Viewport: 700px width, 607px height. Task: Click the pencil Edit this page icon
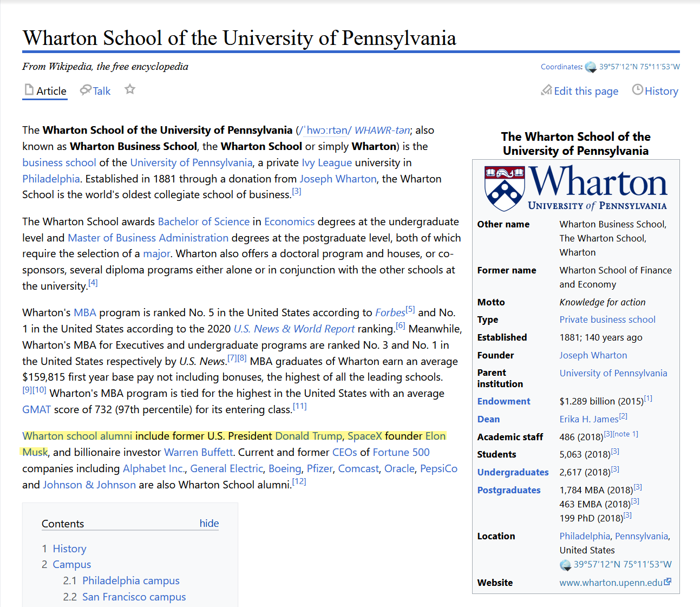(546, 90)
